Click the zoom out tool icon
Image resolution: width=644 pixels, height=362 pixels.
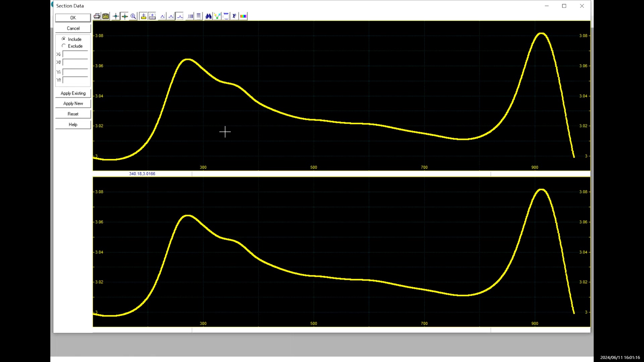pos(133,16)
